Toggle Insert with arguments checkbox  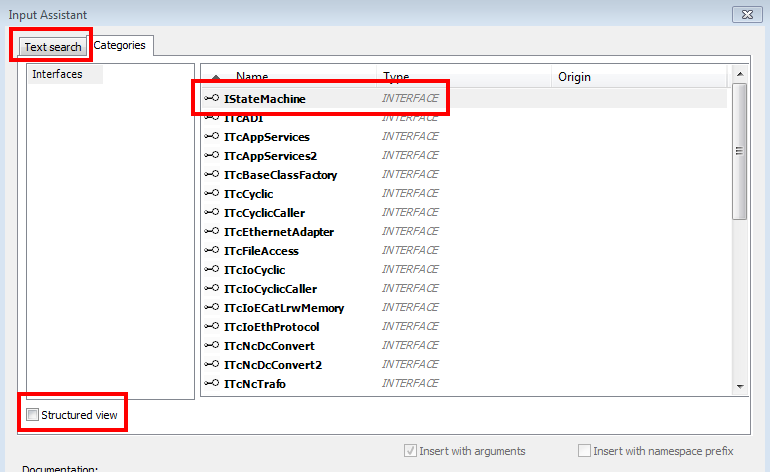point(410,450)
